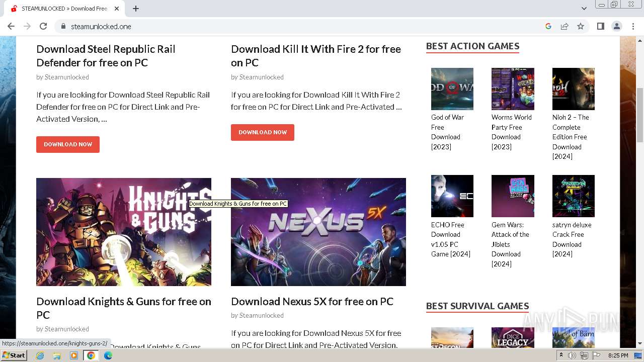The width and height of the screenshot is (644, 362).
Task: Select the STEAMUNLOCKED browser tab
Action: pos(64,9)
